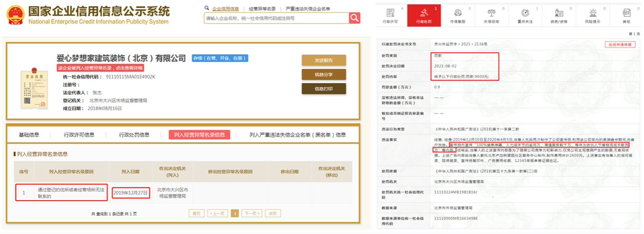Click the 信息打印 button
Image resolution: width=644 pixels, height=234 pixels.
pyautogui.click(x=324, y=89)
